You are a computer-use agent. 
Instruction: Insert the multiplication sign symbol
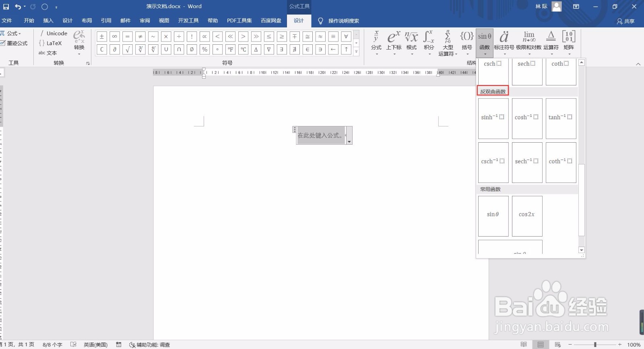[x=166, y=37]
